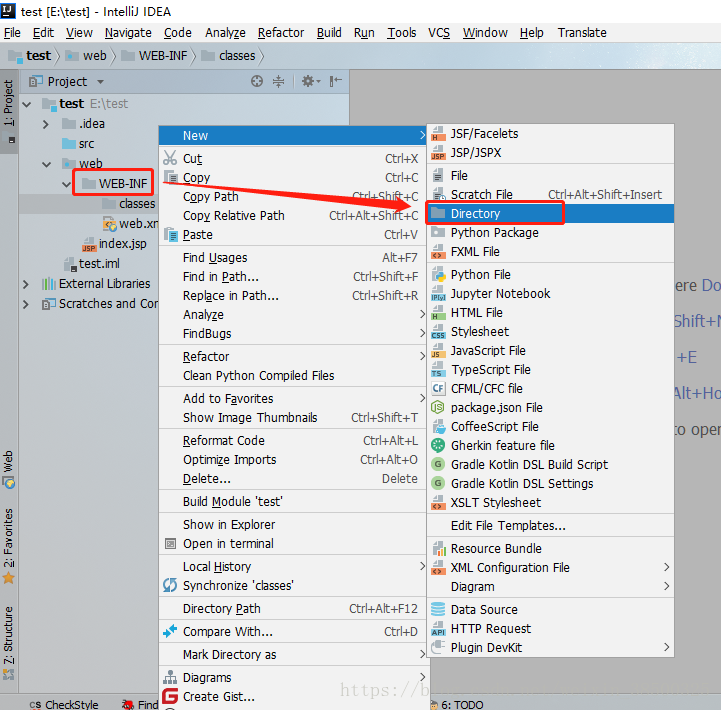Click the Synchronize refresh icon
The image size is (721, 710).
170,585
